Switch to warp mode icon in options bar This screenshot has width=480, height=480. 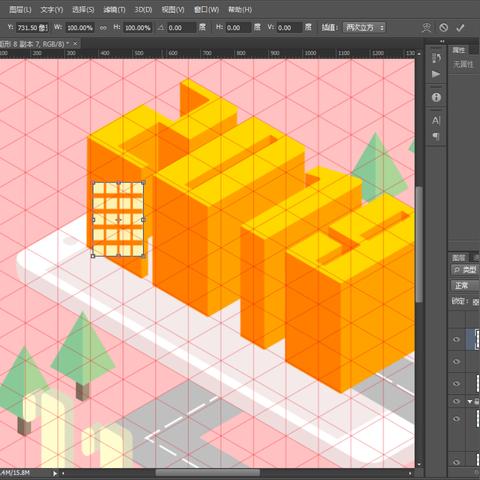(x=426, y=28)
